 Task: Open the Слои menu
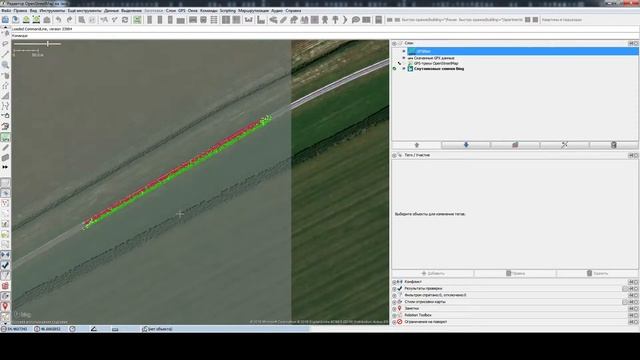coord(171,11)
